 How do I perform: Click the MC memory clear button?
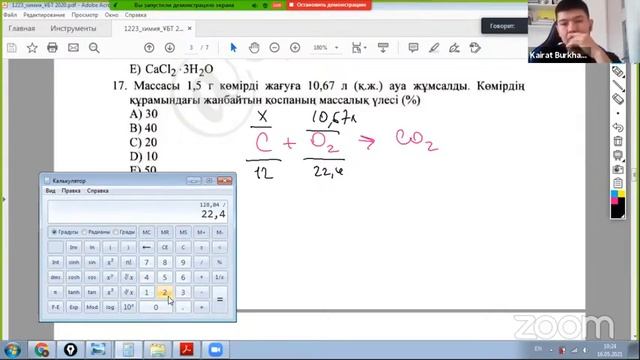click(147, 232)
